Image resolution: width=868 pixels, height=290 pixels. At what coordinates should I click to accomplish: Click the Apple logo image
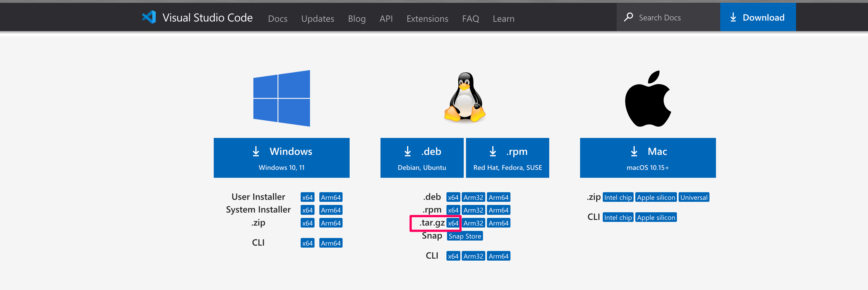pos(648,99)
